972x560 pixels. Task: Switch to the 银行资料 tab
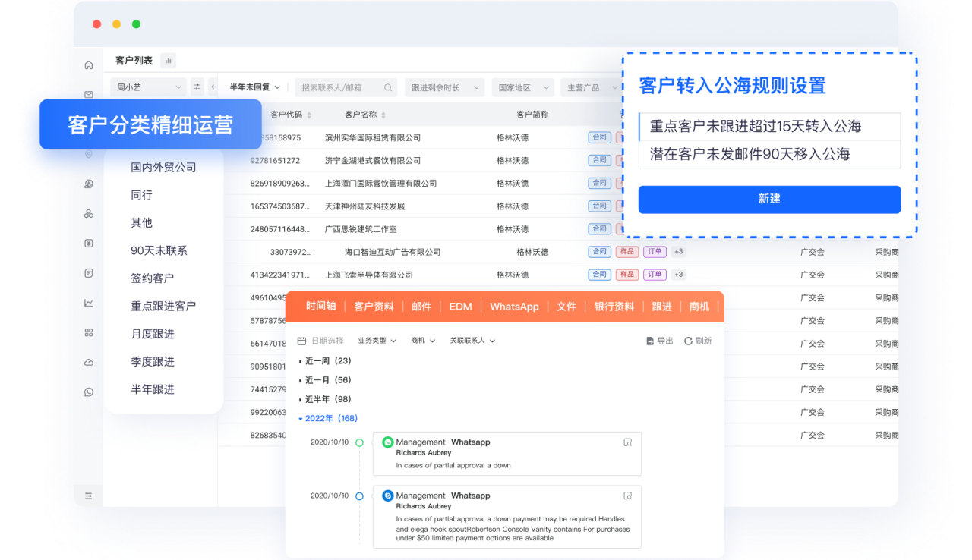(614, 307)
